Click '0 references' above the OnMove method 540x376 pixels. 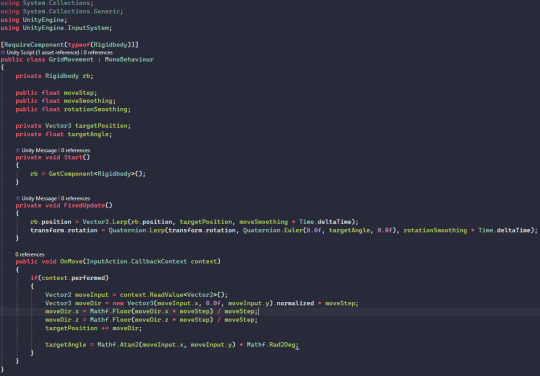30,254
